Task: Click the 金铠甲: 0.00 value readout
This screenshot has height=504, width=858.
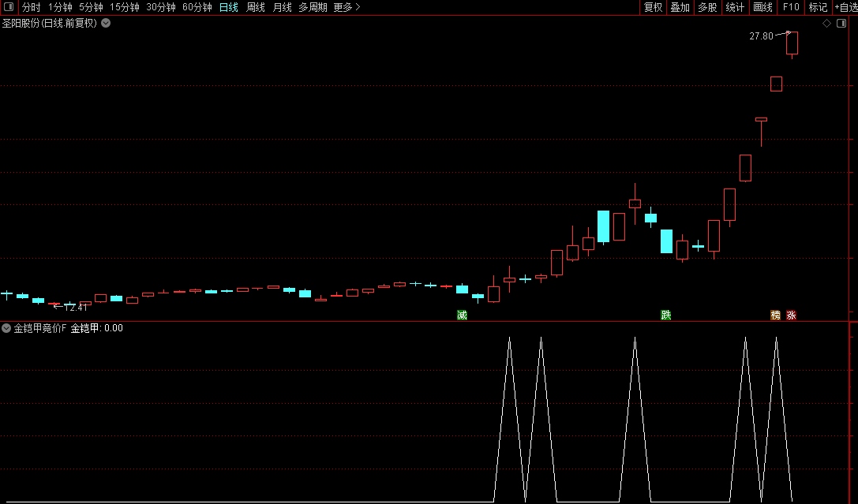Action: pyautogui.click(x=97, y=329)
